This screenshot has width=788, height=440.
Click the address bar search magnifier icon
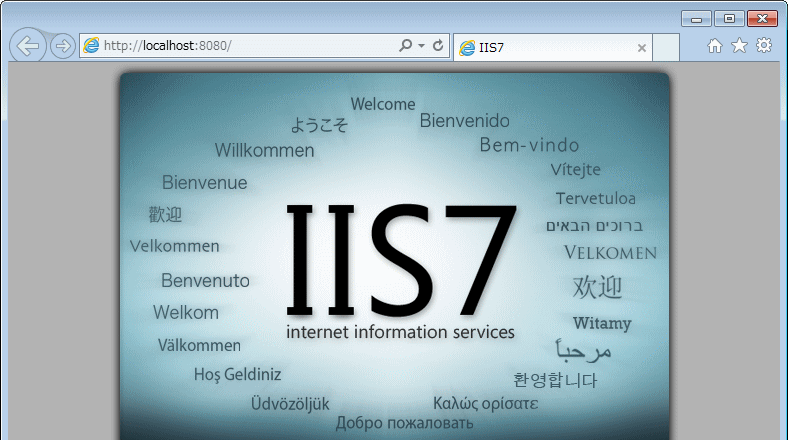(405, 45)
